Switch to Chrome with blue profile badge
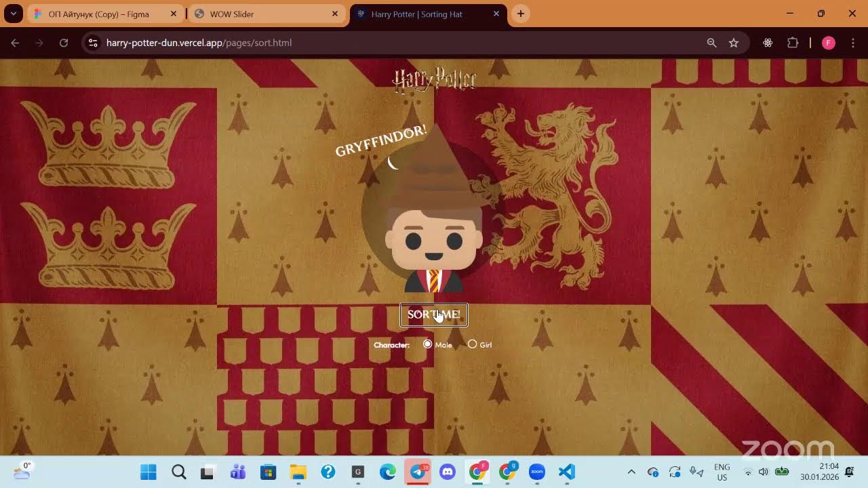868x488 pixels. point(508,472)
